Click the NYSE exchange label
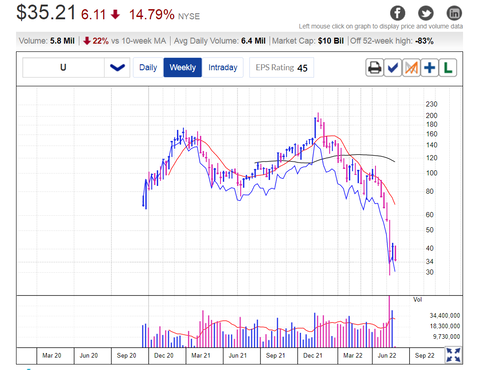 189,16
